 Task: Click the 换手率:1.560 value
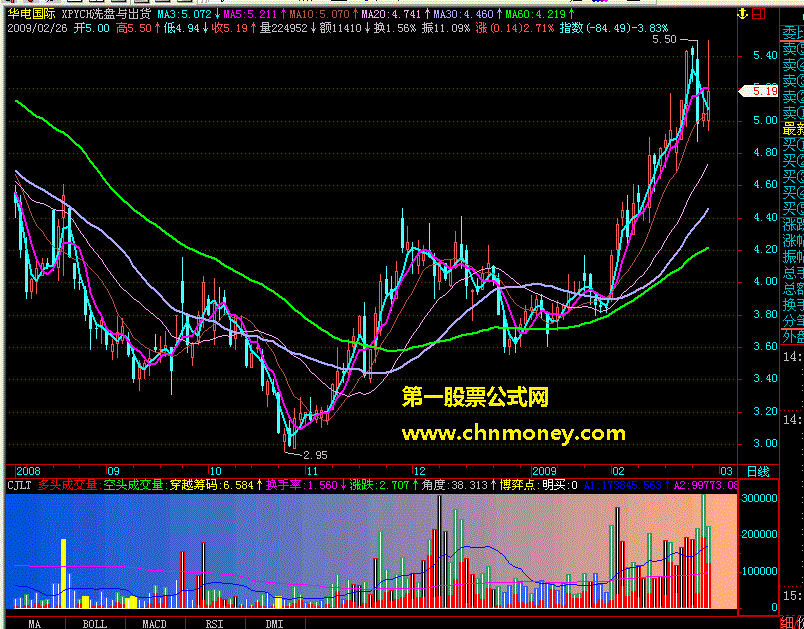[x=302, y=485]
